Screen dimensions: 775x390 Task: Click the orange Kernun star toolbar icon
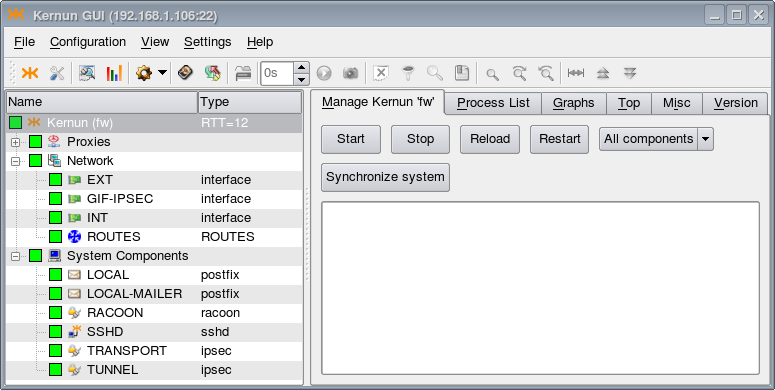pos(30,74)
